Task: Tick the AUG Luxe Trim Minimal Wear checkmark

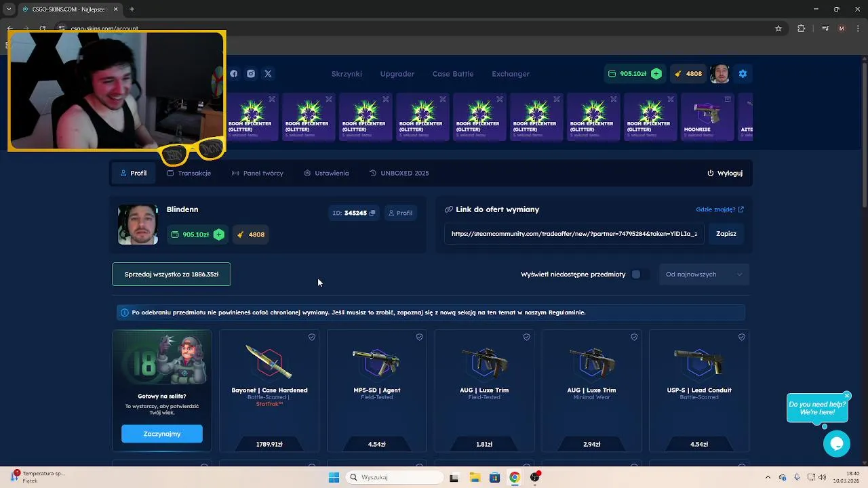Action: click(x=634, y=337)
